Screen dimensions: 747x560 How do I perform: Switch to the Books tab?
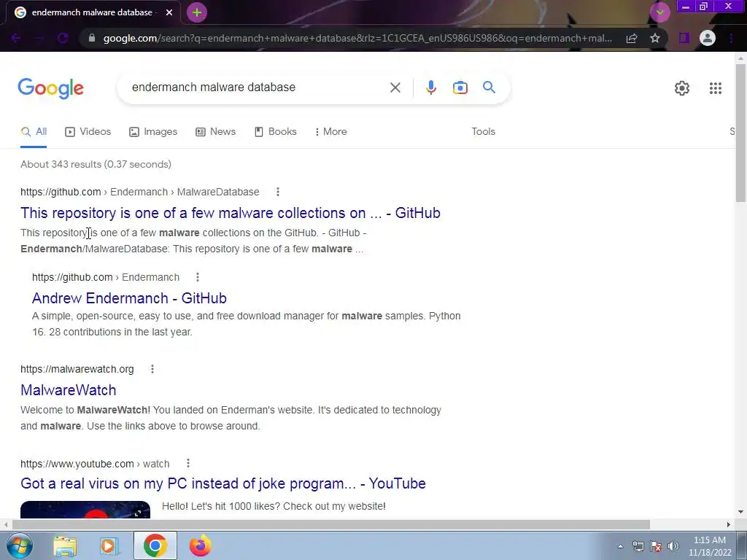click(x=276, y=132)
